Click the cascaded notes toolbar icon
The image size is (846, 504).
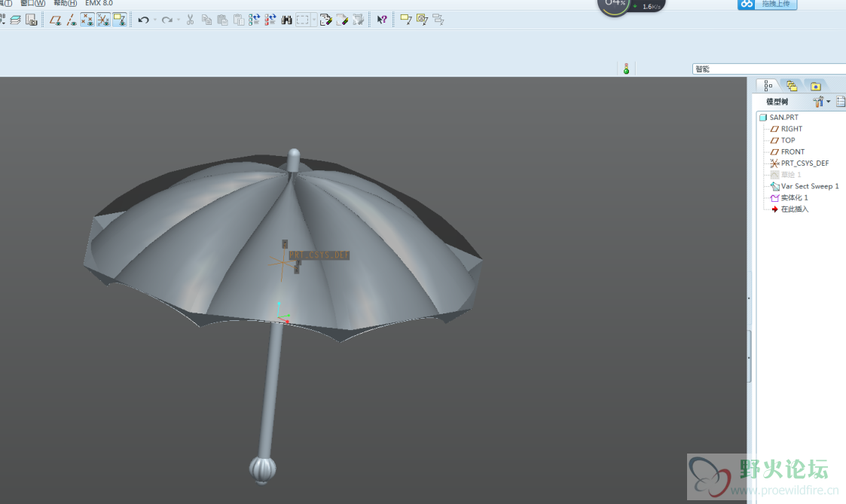tap(438, 20)
